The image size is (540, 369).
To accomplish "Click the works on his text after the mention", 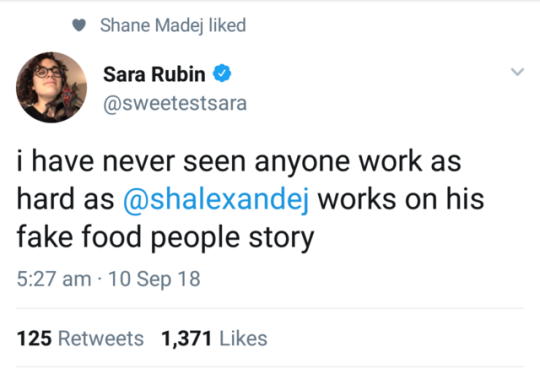I will [401, 199].
